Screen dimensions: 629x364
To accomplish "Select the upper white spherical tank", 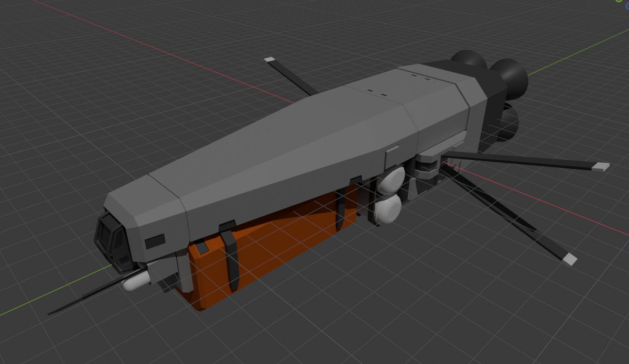I will coord(392,181).
